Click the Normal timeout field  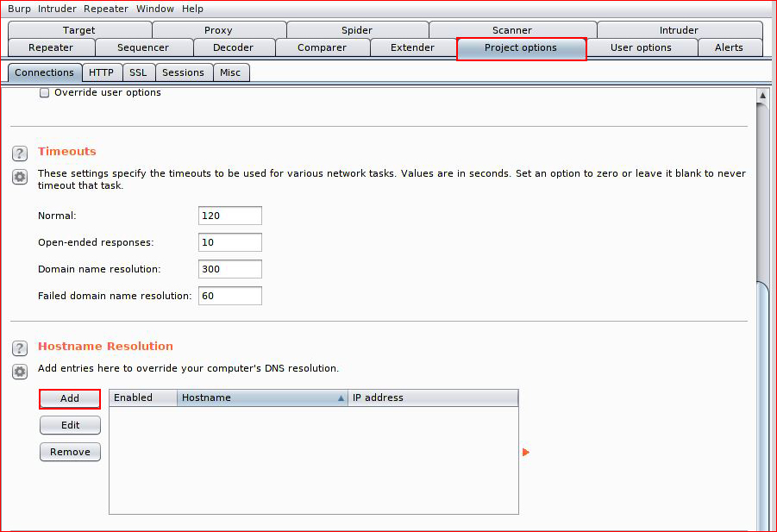(x=230, y=216)
